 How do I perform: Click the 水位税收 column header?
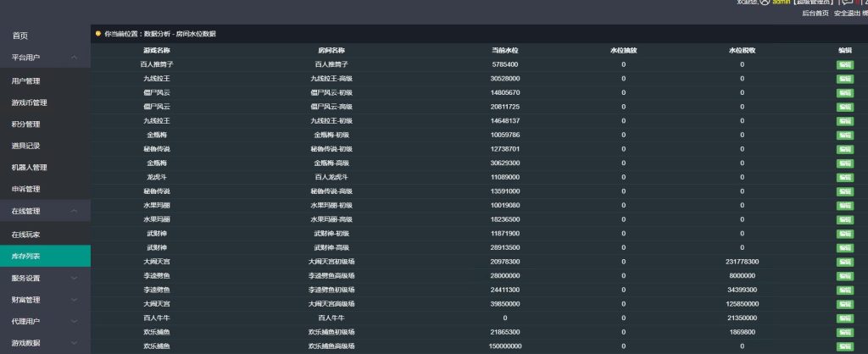click(743, 50)
